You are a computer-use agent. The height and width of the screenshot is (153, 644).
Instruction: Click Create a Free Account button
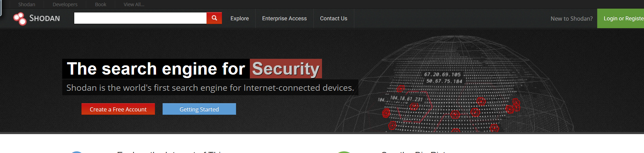click(x=118, y=109)
